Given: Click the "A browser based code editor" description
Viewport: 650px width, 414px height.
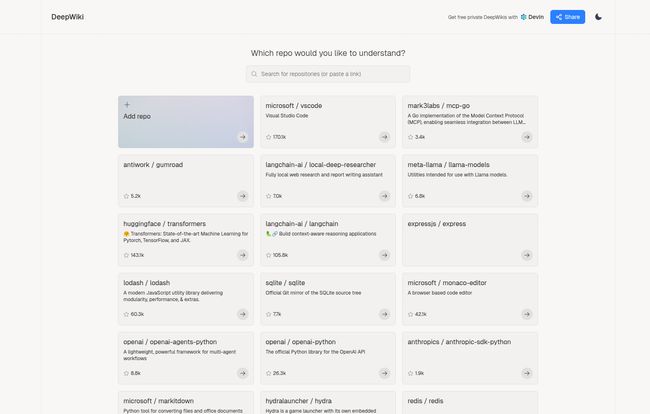Looking at the screenshot, I should coord(439,293).
